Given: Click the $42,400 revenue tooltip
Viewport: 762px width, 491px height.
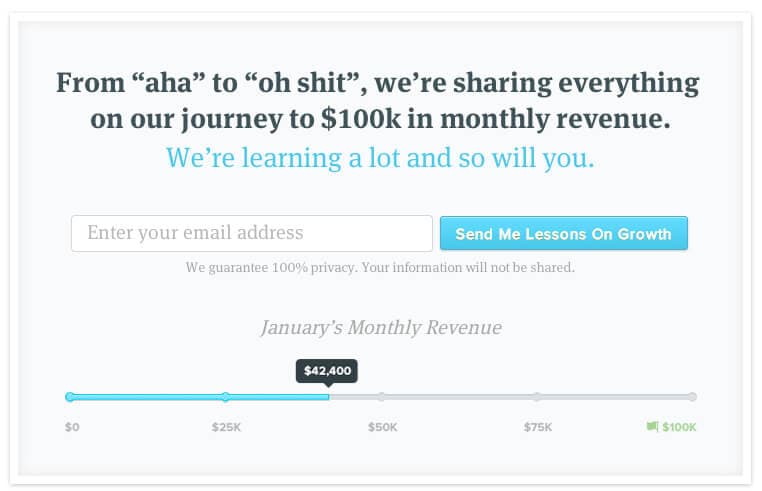Looking at the screenshot, I should pyautogui.click(x=327, y=371).
